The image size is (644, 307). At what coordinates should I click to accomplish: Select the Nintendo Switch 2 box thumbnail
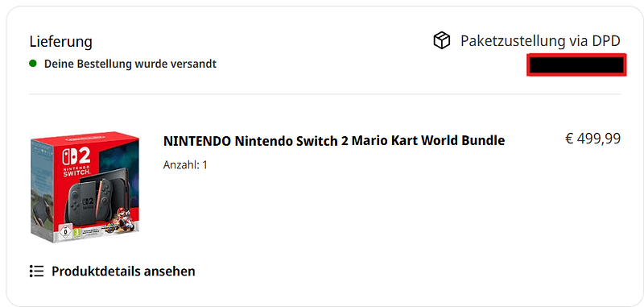tap(85, 187)
